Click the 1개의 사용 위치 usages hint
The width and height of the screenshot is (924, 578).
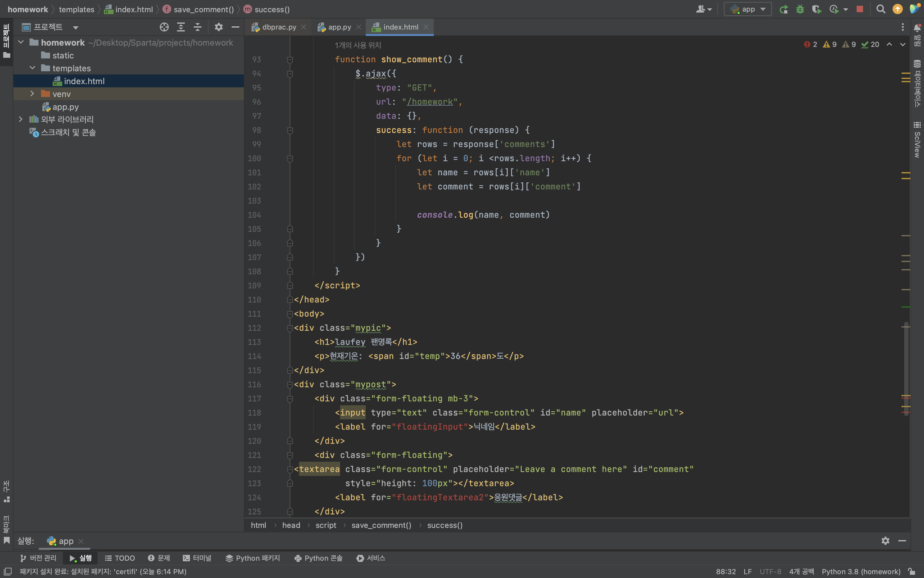click(x=358, y=45)
